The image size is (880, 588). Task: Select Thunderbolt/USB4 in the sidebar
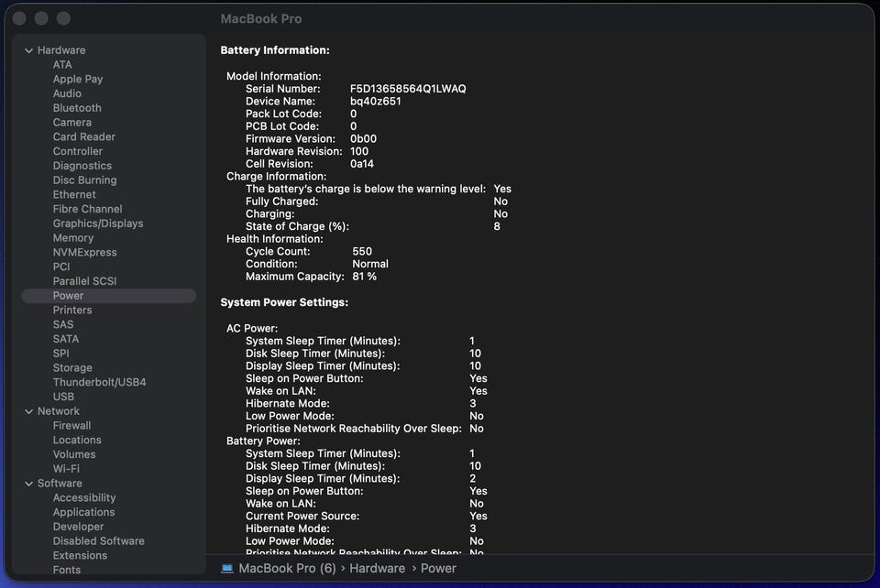coord(99,382)
